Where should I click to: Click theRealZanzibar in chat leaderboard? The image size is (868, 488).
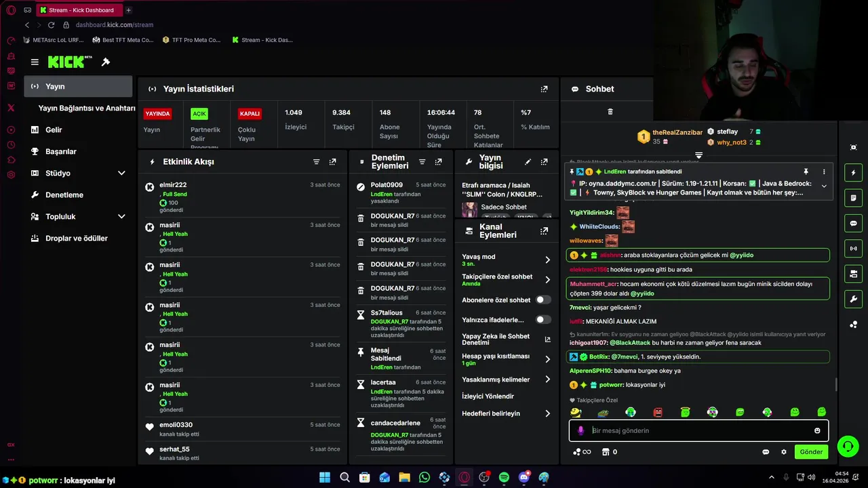677,132
